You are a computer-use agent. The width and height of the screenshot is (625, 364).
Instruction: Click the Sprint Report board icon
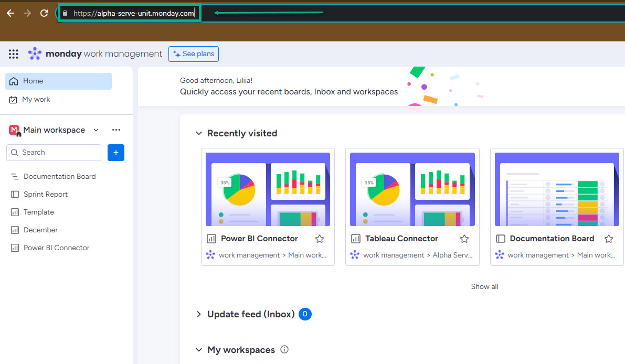[15, 195]
